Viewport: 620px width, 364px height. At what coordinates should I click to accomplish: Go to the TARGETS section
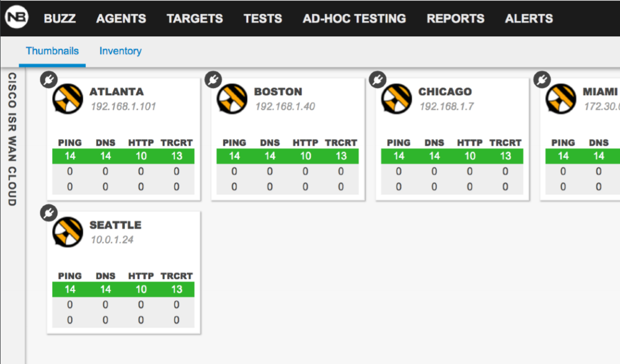click(195, 19)
